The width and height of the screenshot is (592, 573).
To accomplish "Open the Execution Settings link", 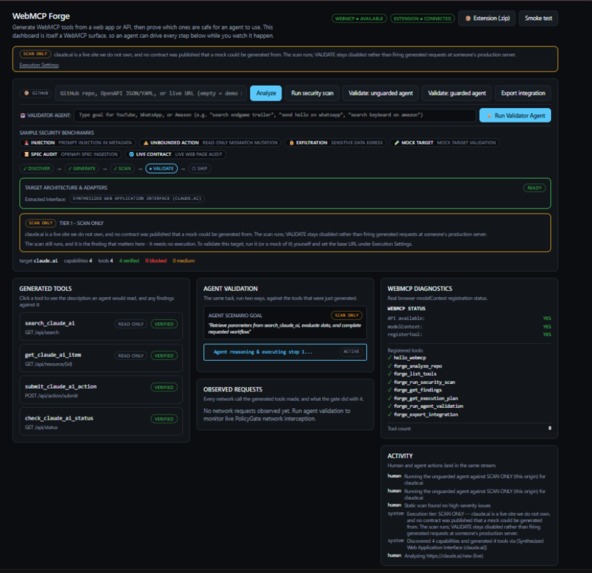I will (x=39, y=65).
